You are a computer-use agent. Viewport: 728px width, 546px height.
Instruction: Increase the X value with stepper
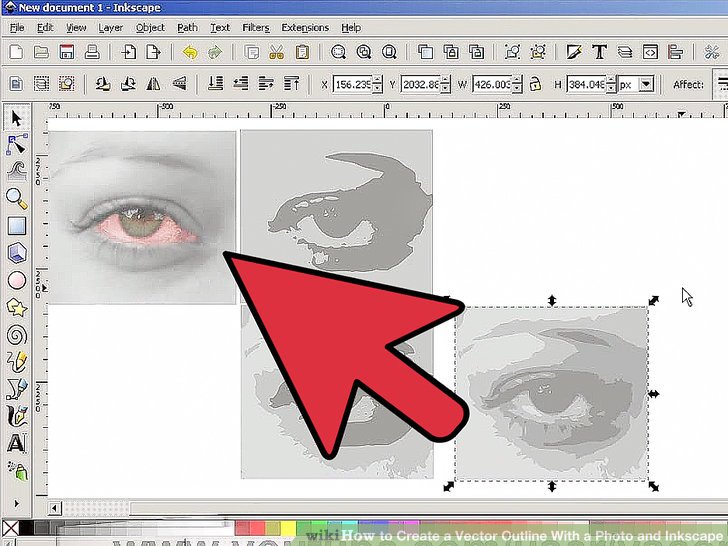(377, 80)
